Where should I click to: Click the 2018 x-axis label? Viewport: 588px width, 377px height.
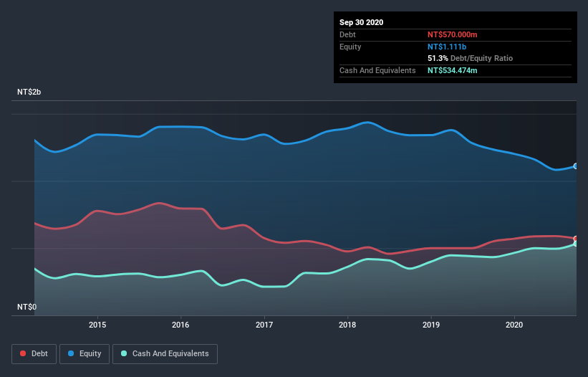click(x=347, y=325)
